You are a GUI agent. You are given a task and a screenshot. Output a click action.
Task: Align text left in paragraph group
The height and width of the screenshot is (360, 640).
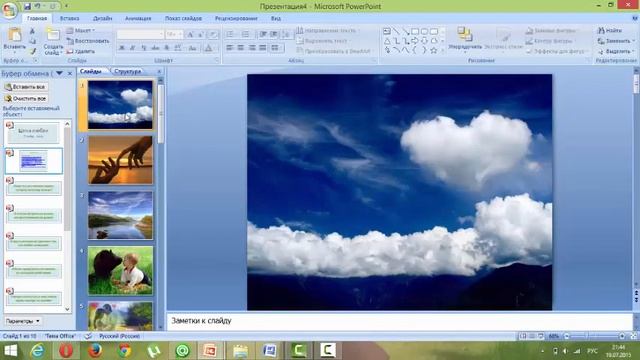[x=230, y=48]
